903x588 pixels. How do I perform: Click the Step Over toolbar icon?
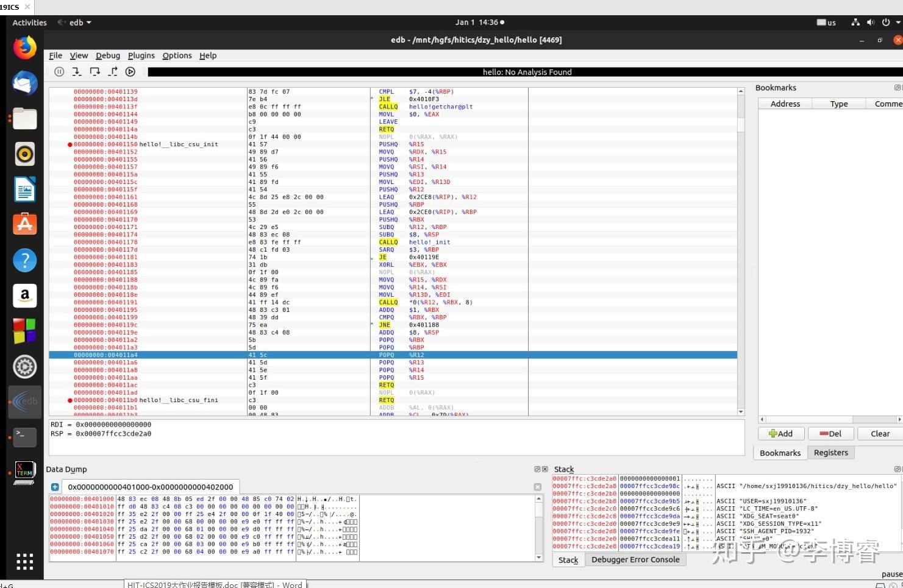95,72
